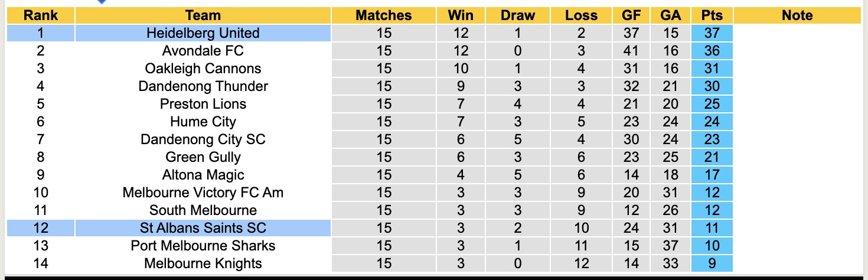Image resolution: width=868 pixels, height=280 pixels.
Task: Click the Draw column header
Action: pyautogui.click(x=517, y=15)
